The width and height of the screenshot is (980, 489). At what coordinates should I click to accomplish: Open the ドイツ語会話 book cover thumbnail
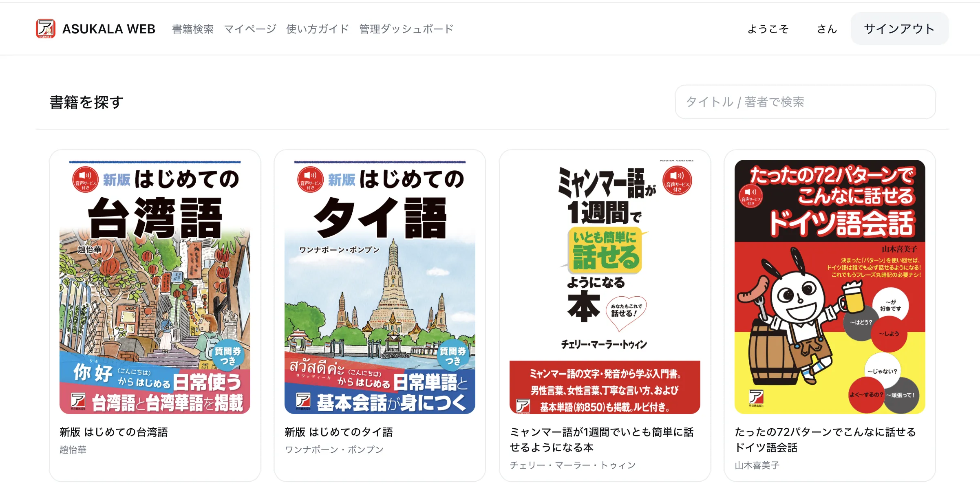[830, 287]
